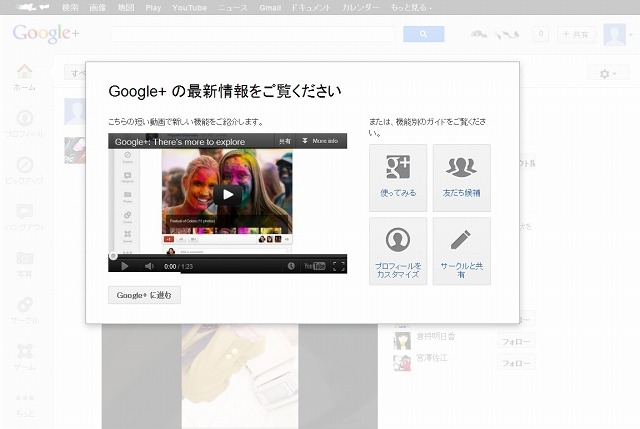Open the 友だち候補 guide tile
This screenshot has width=640, height=429.
(x=461, y=177)
